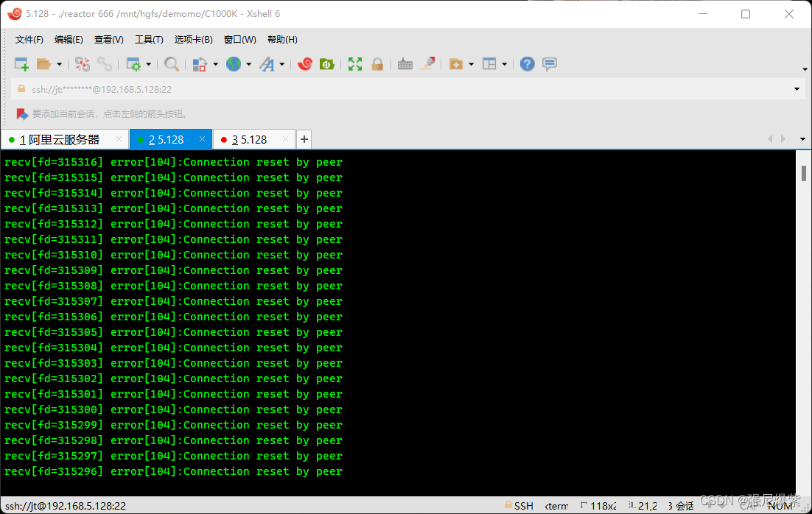This screenshot has width=812, height=514.
Task: Click the Find magnifier icon
Action: [172, 64]
